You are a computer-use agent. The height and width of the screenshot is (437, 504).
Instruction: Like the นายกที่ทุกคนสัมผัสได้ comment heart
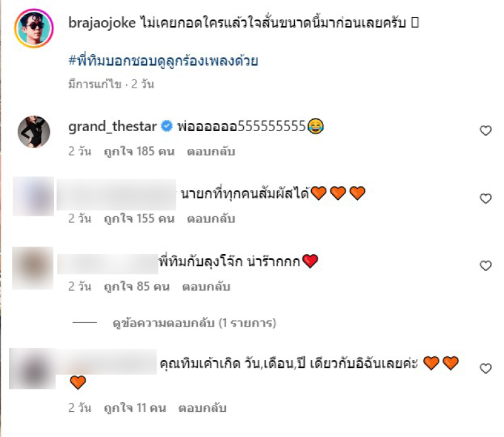pos(485,198)
